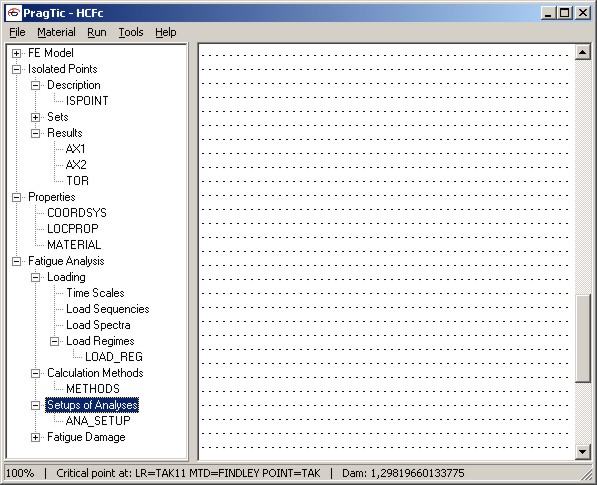Expand the Sets node
Screen dimensions: 597x485
[x=35, y=117]
